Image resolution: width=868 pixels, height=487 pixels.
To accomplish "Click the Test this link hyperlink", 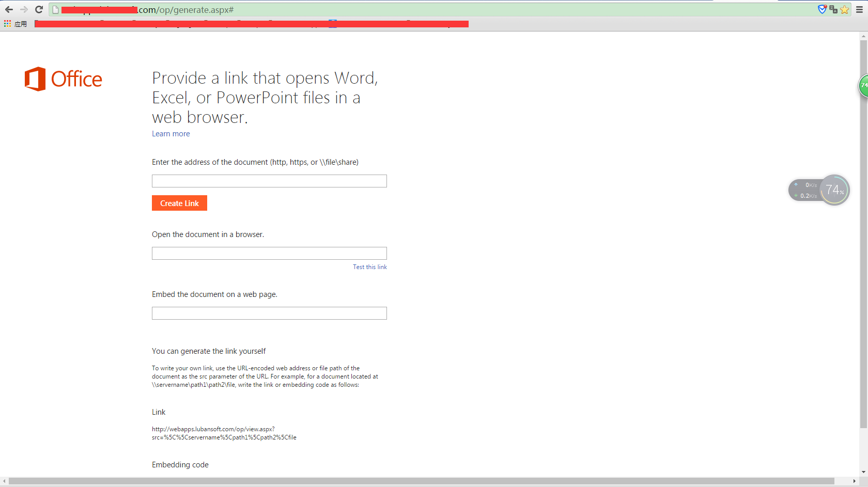I will [370, 267].
